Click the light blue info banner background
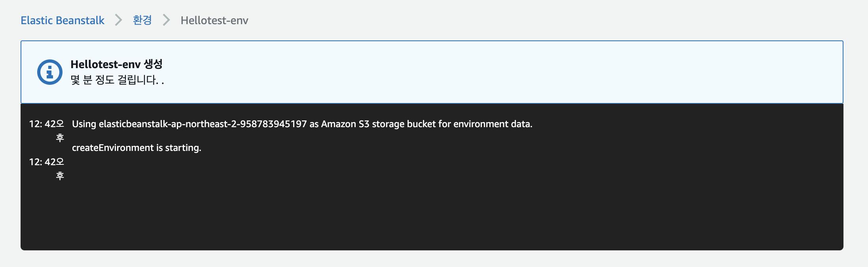 tap(475, 72)
